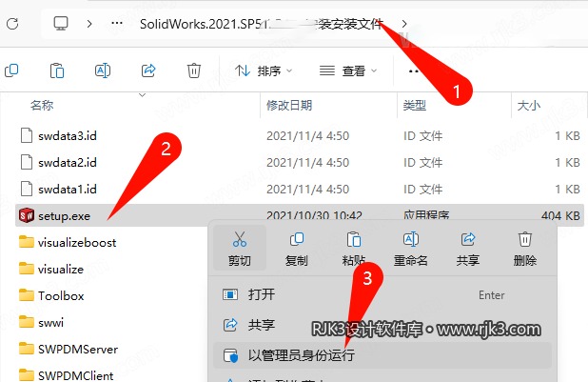Refresh the folder view
The height and width of the screenshot is (382, 588).
(12, 24)
